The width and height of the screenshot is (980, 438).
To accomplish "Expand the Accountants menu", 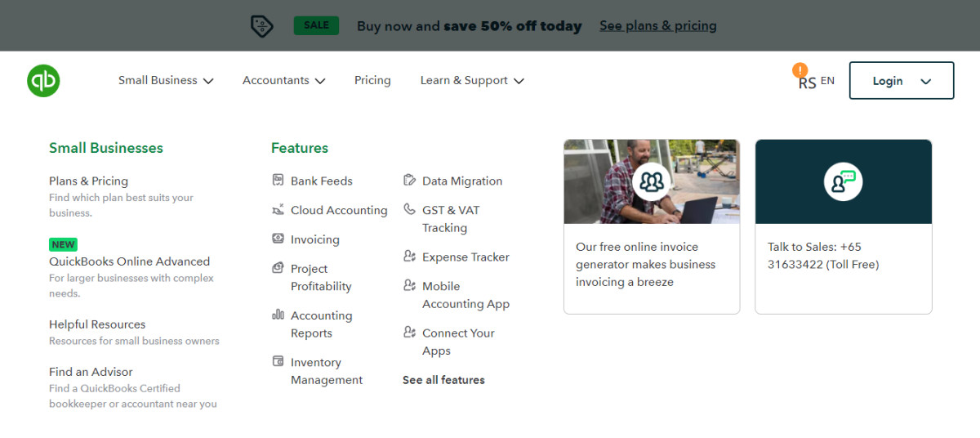I will [x=283, y=80].
